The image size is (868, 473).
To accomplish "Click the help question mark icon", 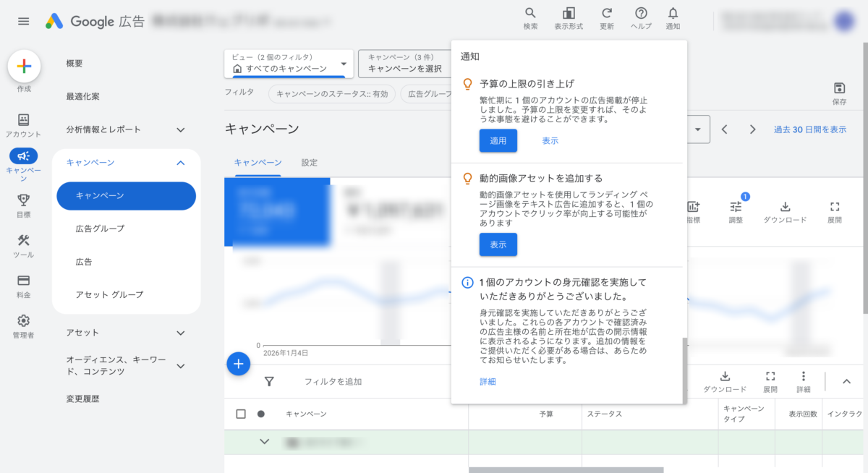I will point(641,14).
